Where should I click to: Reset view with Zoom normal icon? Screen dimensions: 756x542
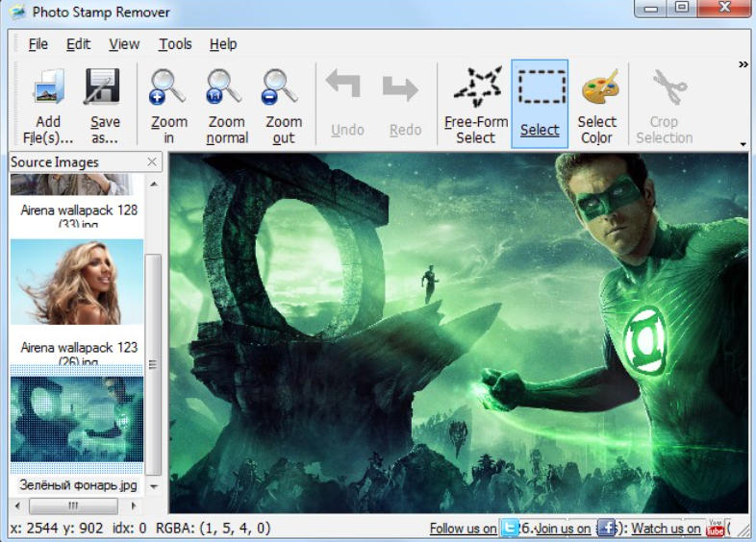tap(226, 88)
